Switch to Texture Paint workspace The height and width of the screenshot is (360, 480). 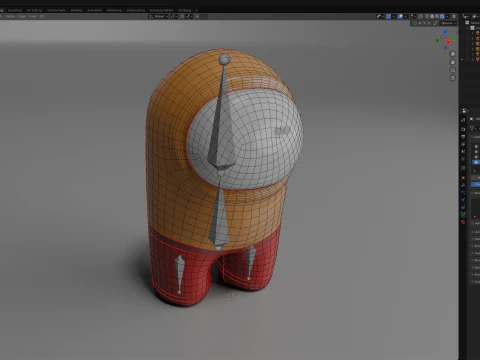click(x=56, y=10)
